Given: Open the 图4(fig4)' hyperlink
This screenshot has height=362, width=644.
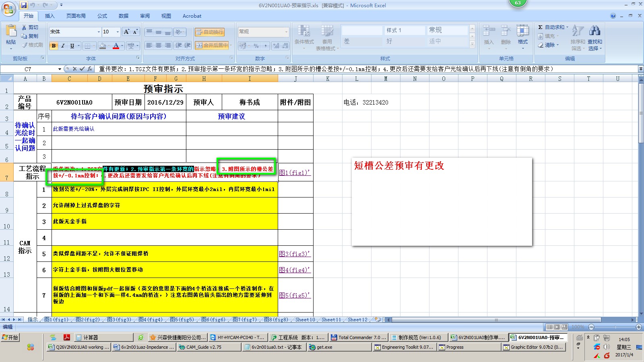Looking at the screenshot, I should (x=295, y=270).
